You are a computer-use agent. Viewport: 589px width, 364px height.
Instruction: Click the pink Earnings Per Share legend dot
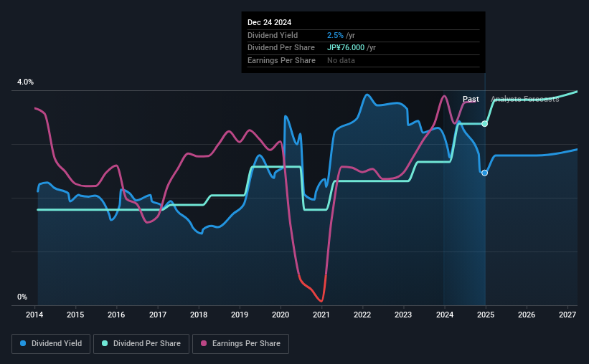pyautogui.click(x=204, y=343)
